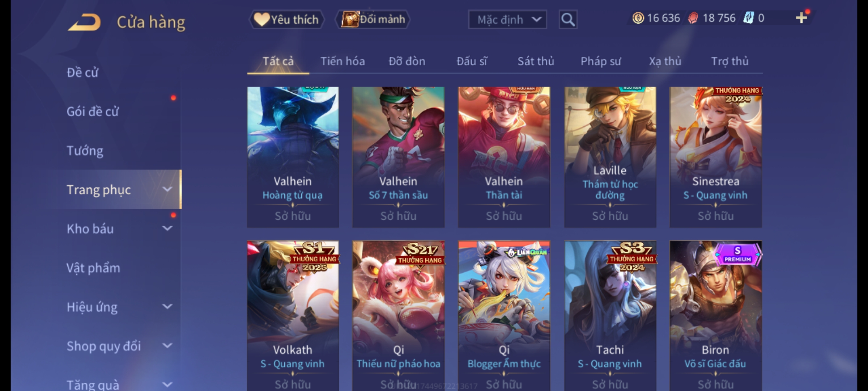Select the Sát thủ filter tab

(x=536, y=61)
